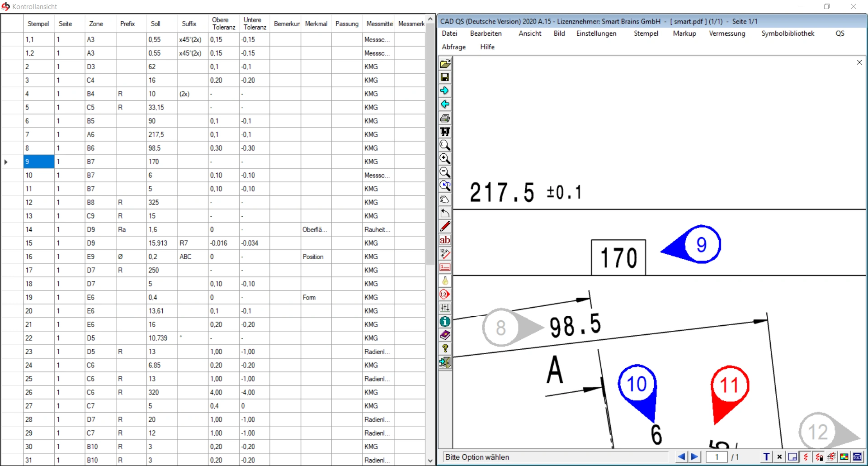This screenshot has width=868, height=466.
Task: Select the magnifier zoom window tool
Action: [x=445, y=145]
